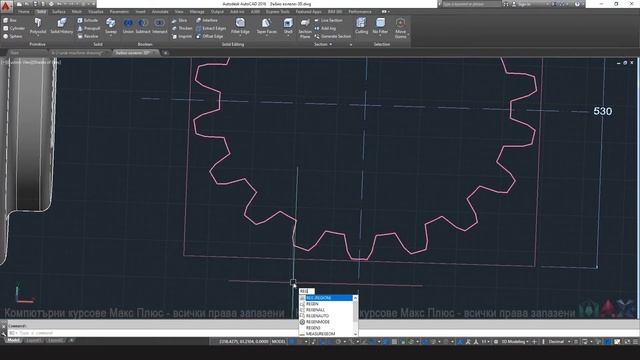Open the Manage ribbon tab
The height and width of the screenshot is (360, 640).
(197, 12)
